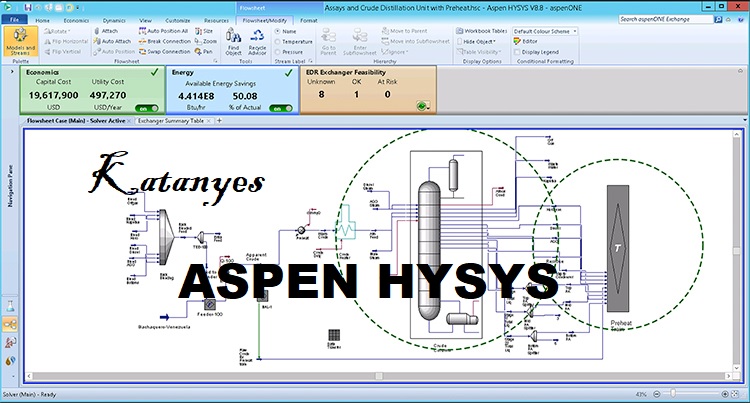Toggle Economics analysis on switch
The width and height of the screenshot is (750, 403).
click(x=147, y=109)
